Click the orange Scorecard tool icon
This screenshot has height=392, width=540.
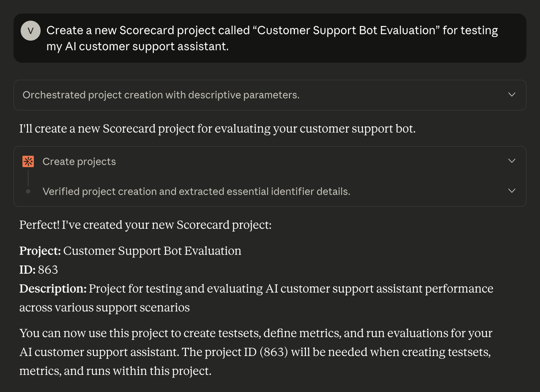(28, 161)
